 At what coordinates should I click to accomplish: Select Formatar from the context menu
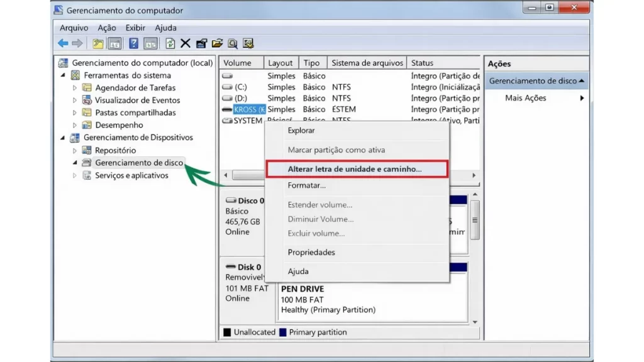click(x=306, y=185)
